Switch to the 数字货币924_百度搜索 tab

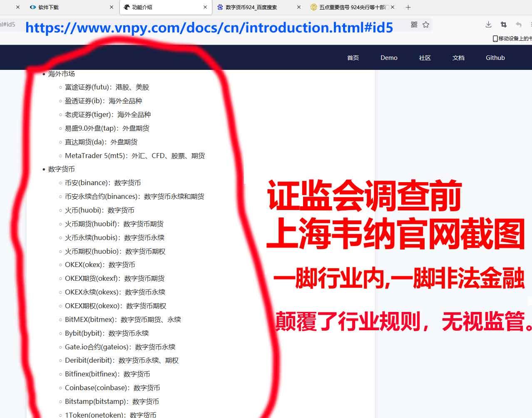pyautogui.click(x=250, y=7)
